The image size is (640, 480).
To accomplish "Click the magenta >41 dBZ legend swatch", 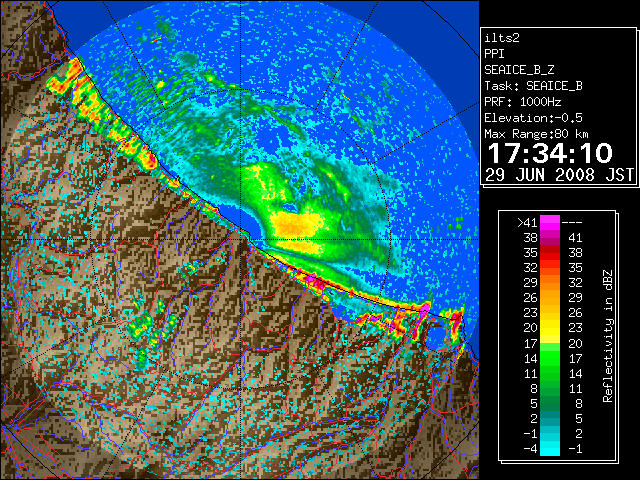I will tap(550, 223).
